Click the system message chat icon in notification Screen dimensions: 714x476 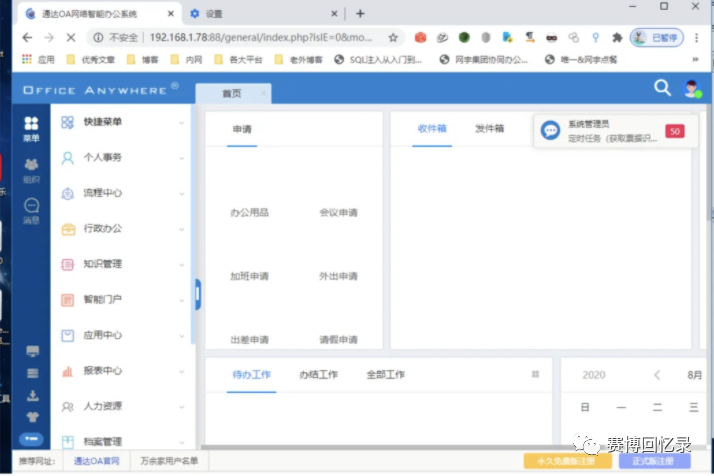point(551,131)
